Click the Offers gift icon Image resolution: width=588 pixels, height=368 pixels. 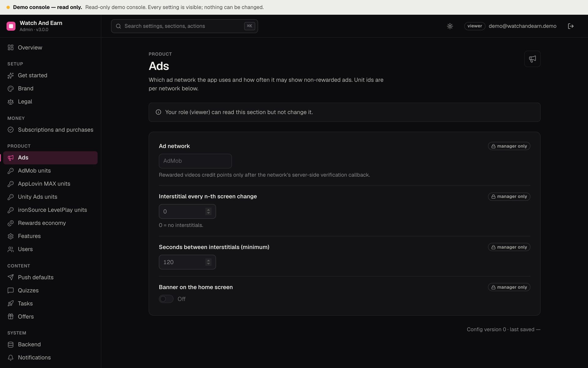pos(11,316)
